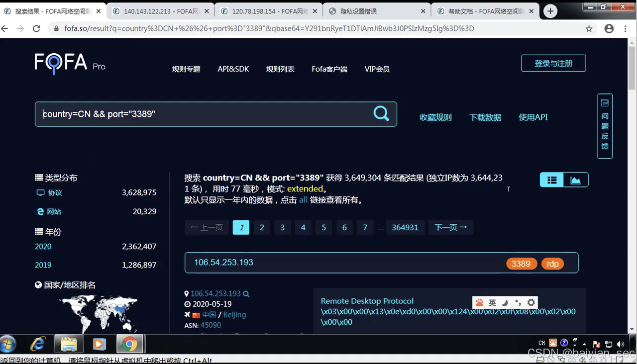Click the 3389 port tag
The height and width of the screenshot is (364, 637).
(521, 264)
